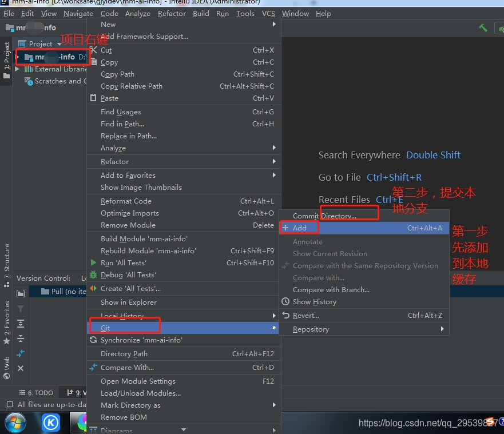The height and width of the screenshot is (434, 504).
Task: Click the group-by icon in Version Control toolbar
Action: pyautogui.click(x=21, y=293)
